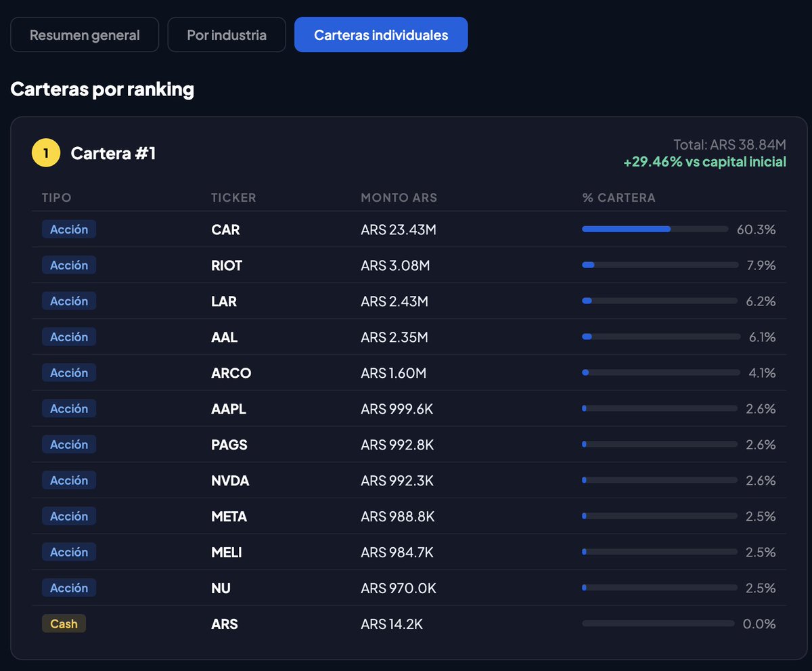Select the AAL ticker

click(x=225, y=337)
